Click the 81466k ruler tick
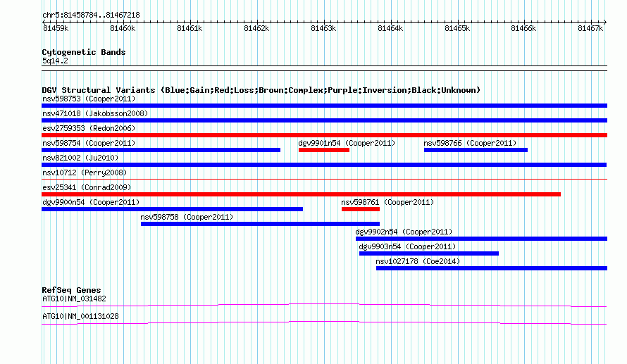 click(x=524, y=28)
